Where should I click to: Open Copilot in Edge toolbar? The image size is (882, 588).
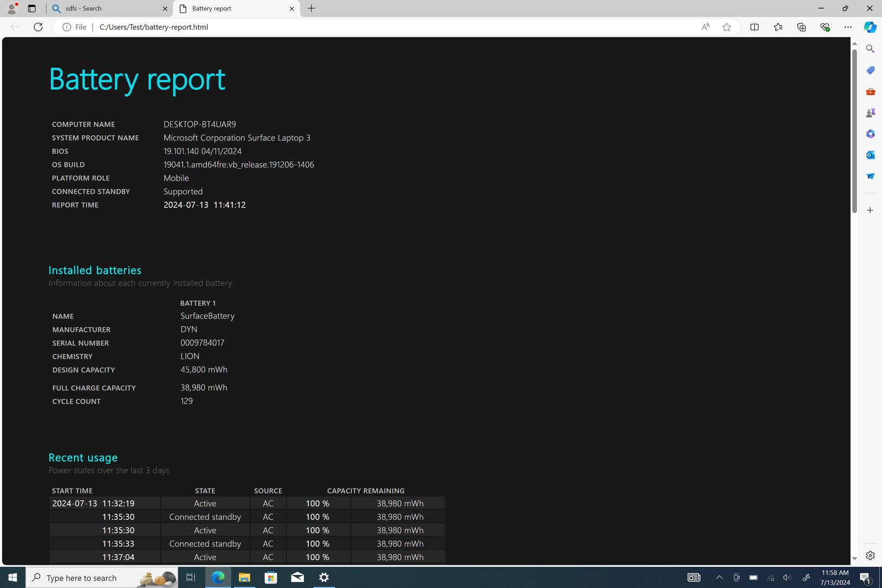[x=869, y=27]
